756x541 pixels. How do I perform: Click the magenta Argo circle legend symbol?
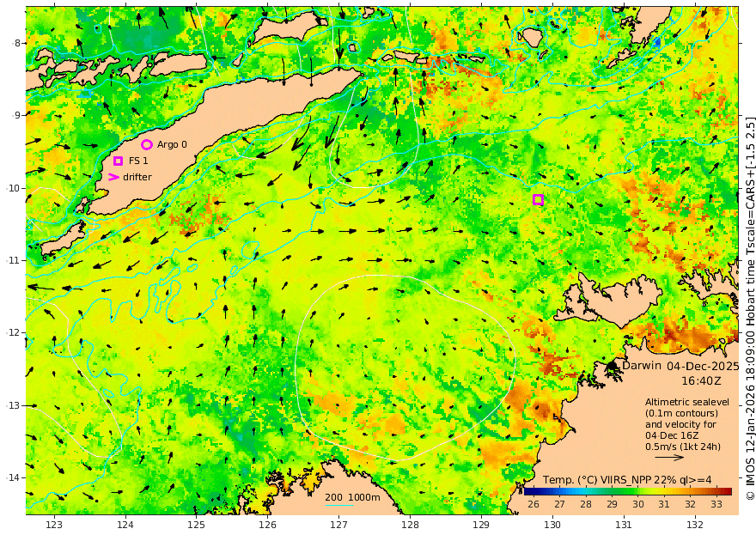pos(147,144)
